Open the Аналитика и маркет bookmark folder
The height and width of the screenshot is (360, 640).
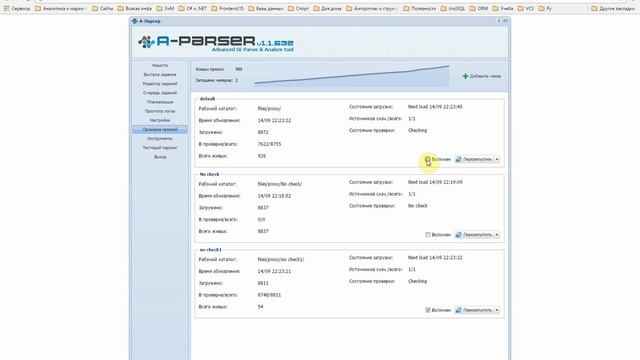(60, 8)
